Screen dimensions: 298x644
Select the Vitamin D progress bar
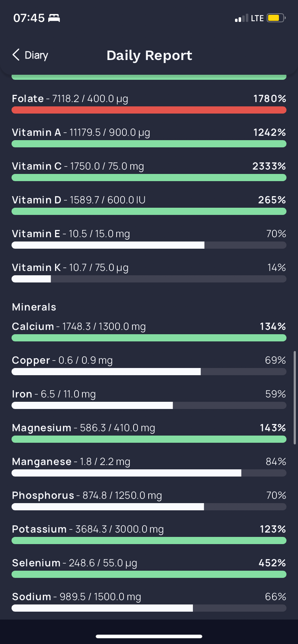(x=149, y=211)
